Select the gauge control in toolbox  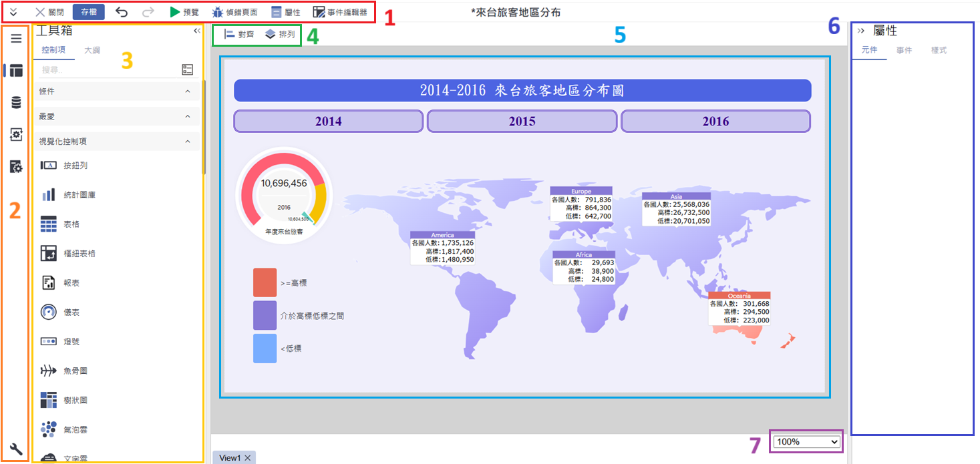[x=49, y=312]
